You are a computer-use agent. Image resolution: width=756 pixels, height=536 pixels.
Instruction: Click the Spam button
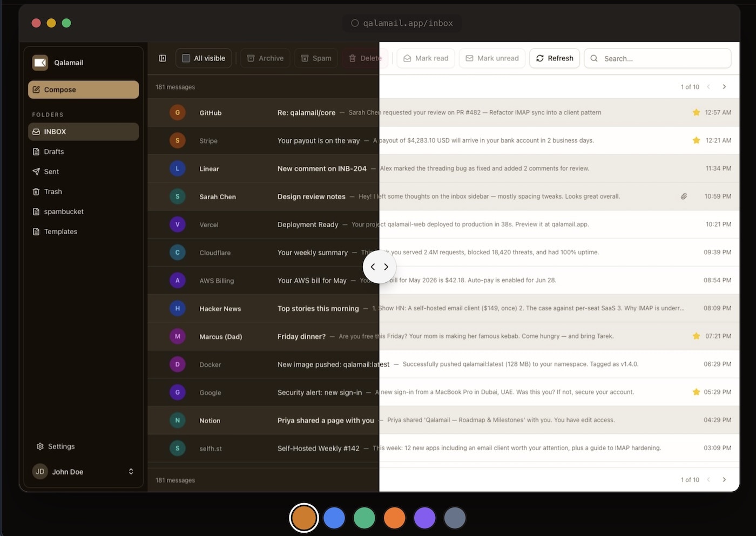tap(316, 58)
